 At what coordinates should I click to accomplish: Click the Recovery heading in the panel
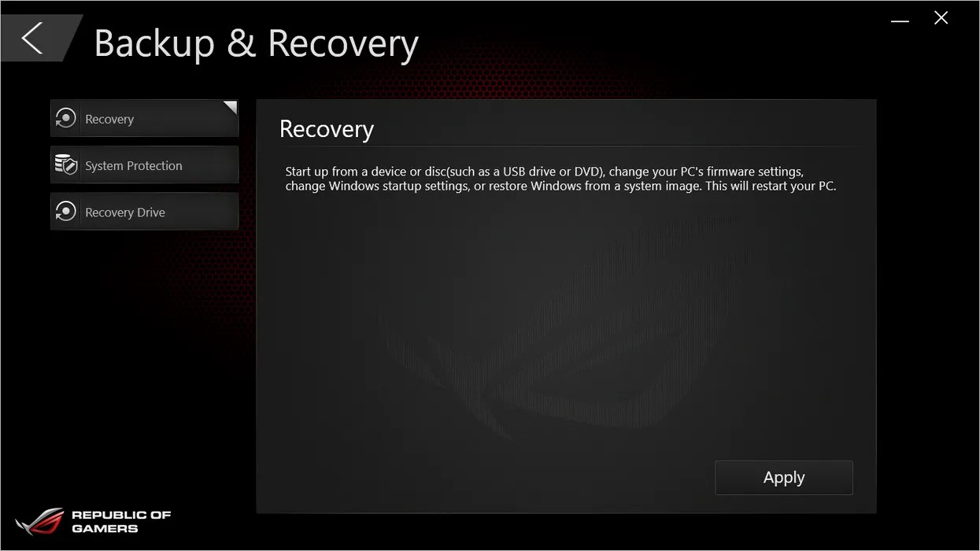[327, 129]
